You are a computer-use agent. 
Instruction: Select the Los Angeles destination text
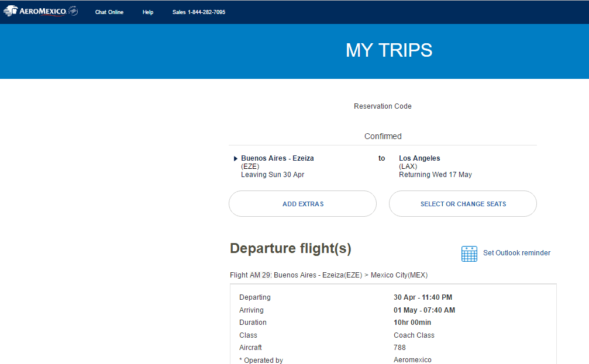tap(419, 158)
